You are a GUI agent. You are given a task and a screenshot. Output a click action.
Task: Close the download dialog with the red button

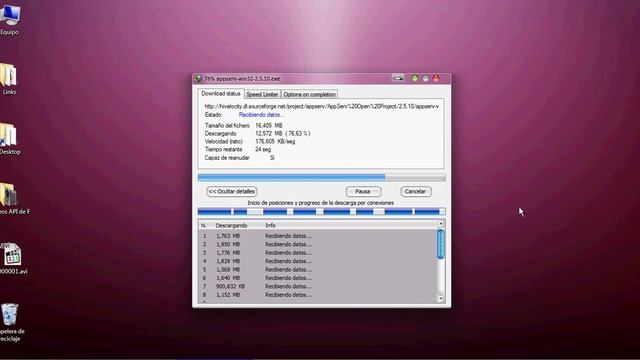[436, 78]
